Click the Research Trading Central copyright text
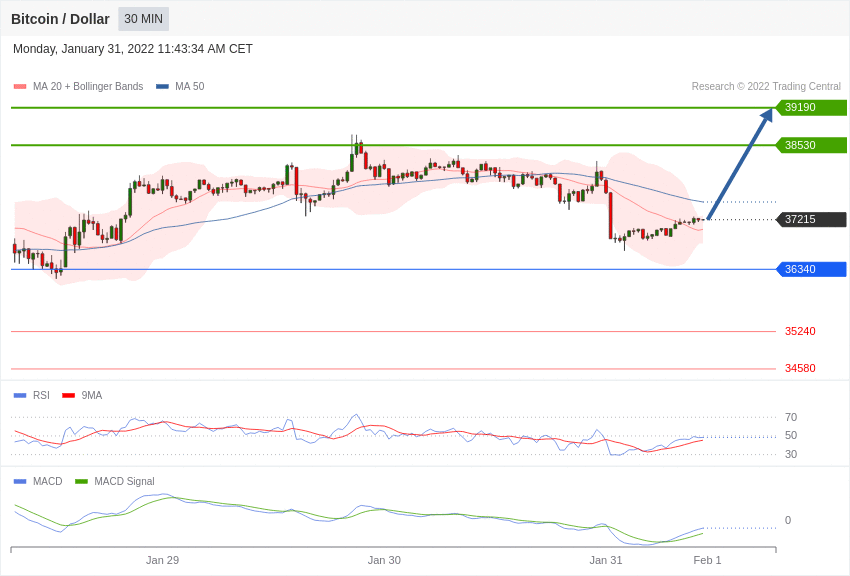The image size is (850, 576). point(766,86)
